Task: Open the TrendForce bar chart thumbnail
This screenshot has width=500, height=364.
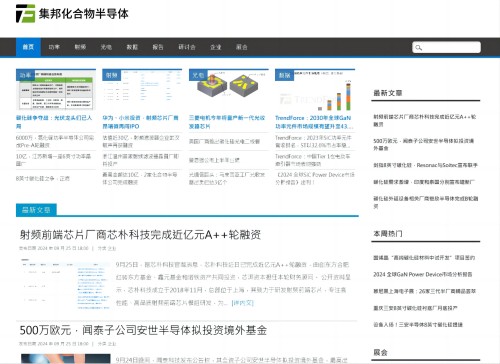Action: tap(315, 89)
